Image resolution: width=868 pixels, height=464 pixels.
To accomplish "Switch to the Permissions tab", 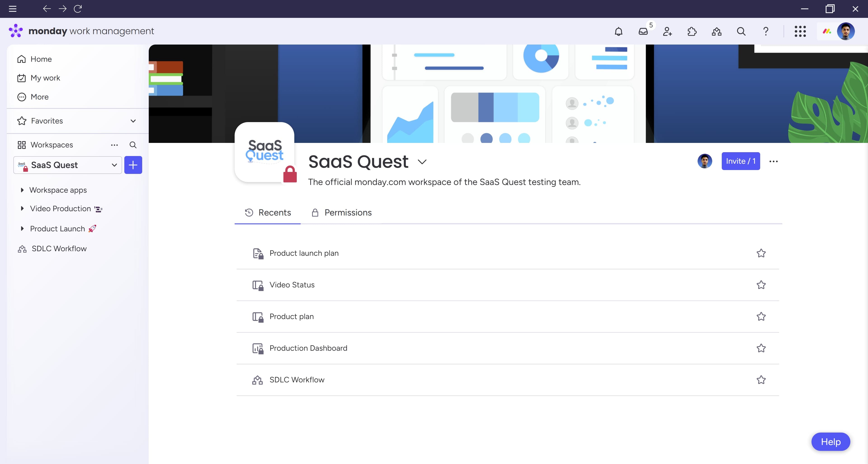I will pyautogui.click(x=341, y=213).
